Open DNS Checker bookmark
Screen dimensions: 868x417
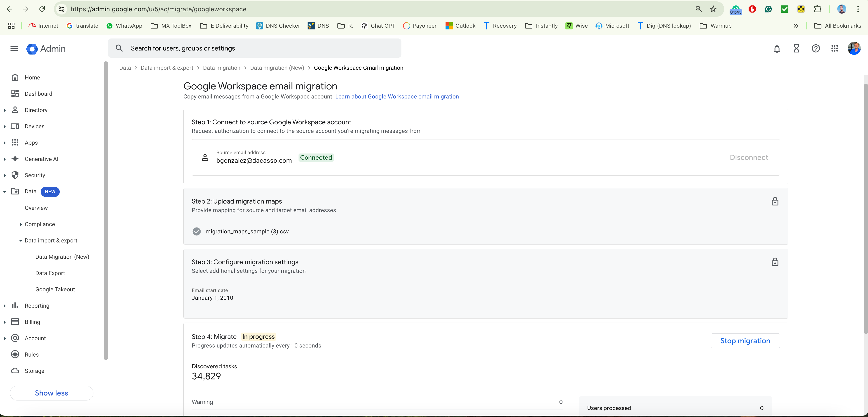[x=278, y=26]
